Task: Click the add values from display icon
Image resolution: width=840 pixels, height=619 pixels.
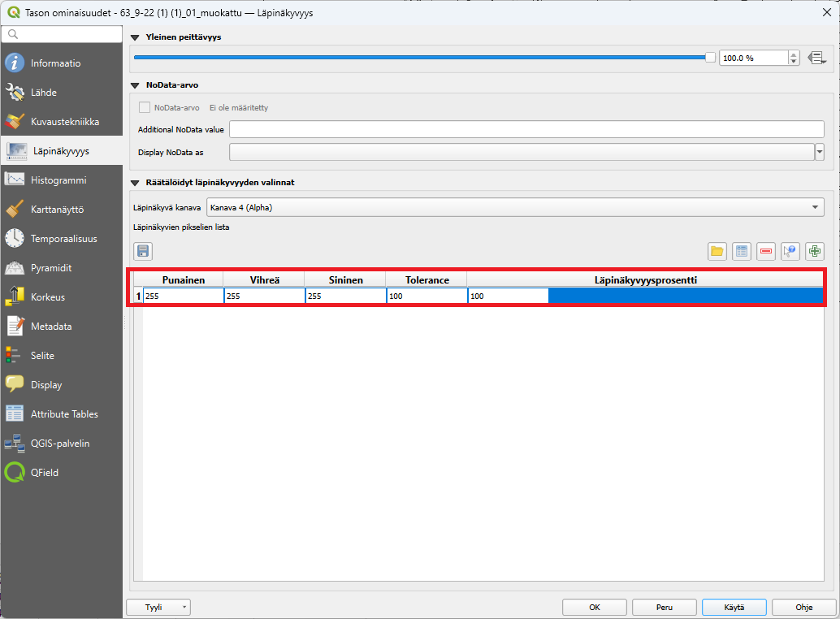Action: (790, 251)
